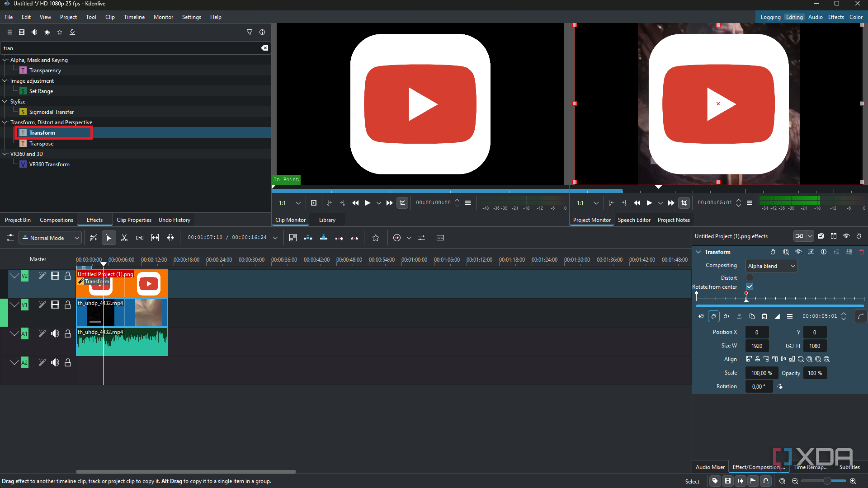Select the Transparency effect
Viewport: 868px width, 488px height.
click(45, 70)
